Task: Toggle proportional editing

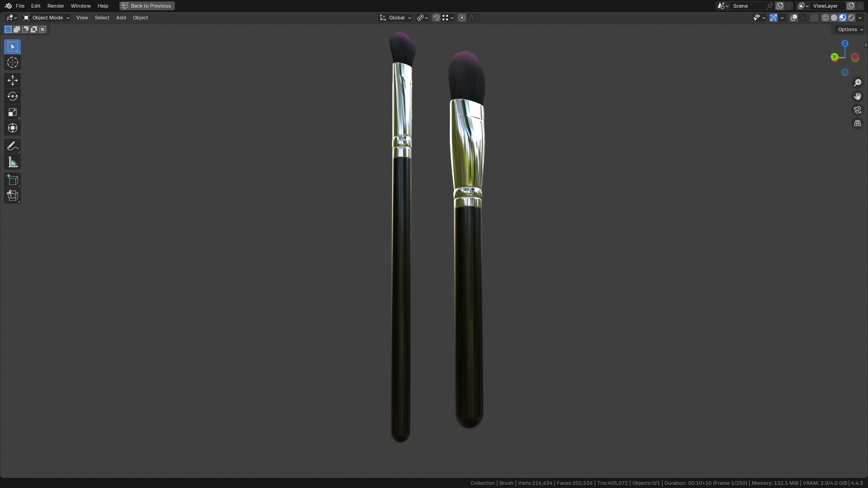Action: click(x=462, y=18)
